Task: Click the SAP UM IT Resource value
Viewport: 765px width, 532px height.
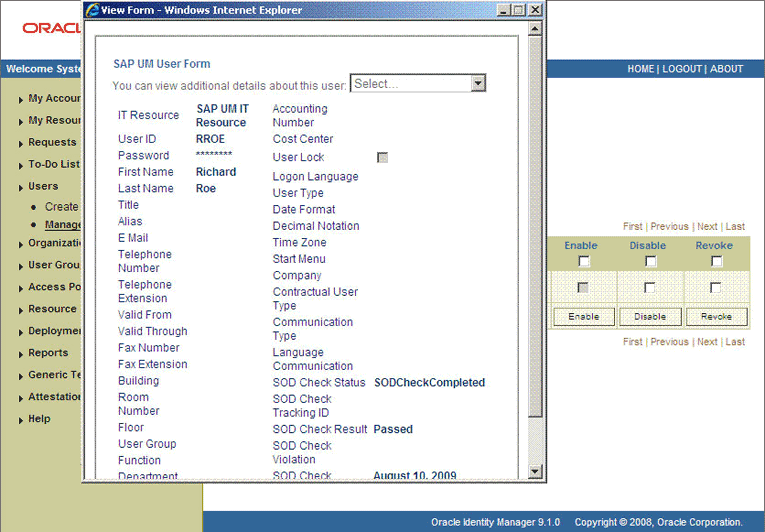Action: [222, 116]
